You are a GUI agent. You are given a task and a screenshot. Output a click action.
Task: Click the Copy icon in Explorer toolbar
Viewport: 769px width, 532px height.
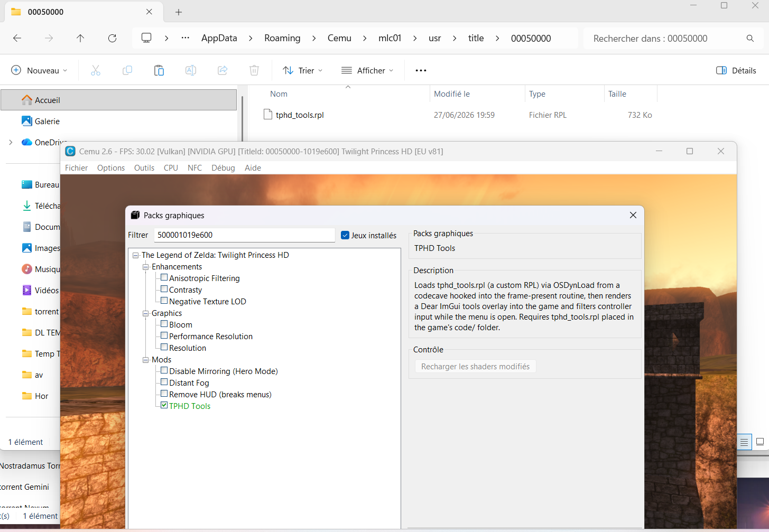(127, 70)
